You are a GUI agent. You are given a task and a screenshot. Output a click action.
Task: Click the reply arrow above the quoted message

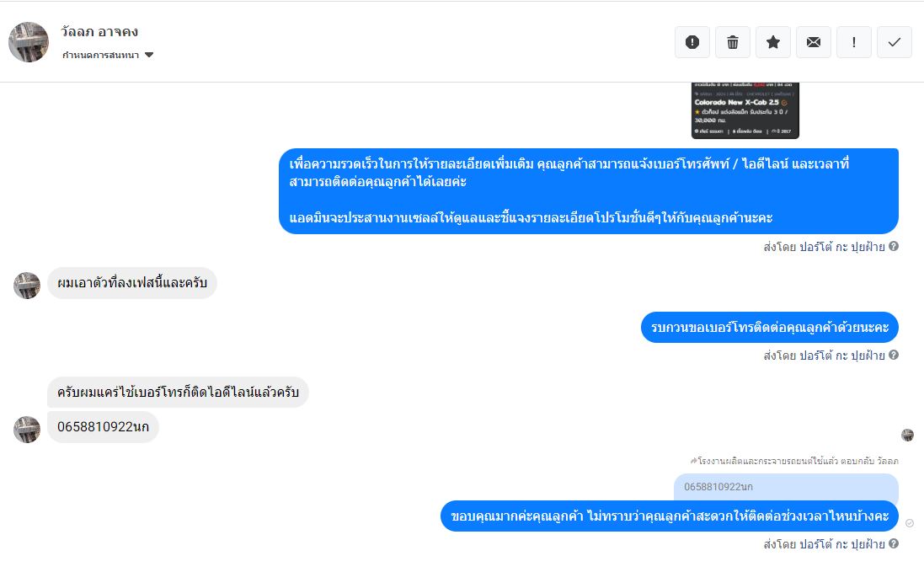(x=693, y=461)
